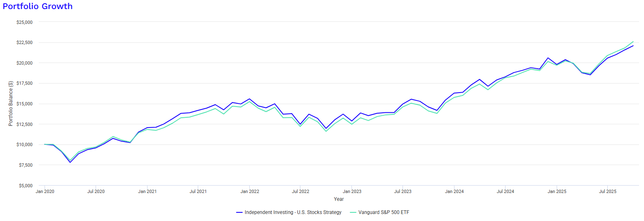Click the Jul 2021 x-axis label
This screenshot has height=221, width=644.
tap(198, 191)
